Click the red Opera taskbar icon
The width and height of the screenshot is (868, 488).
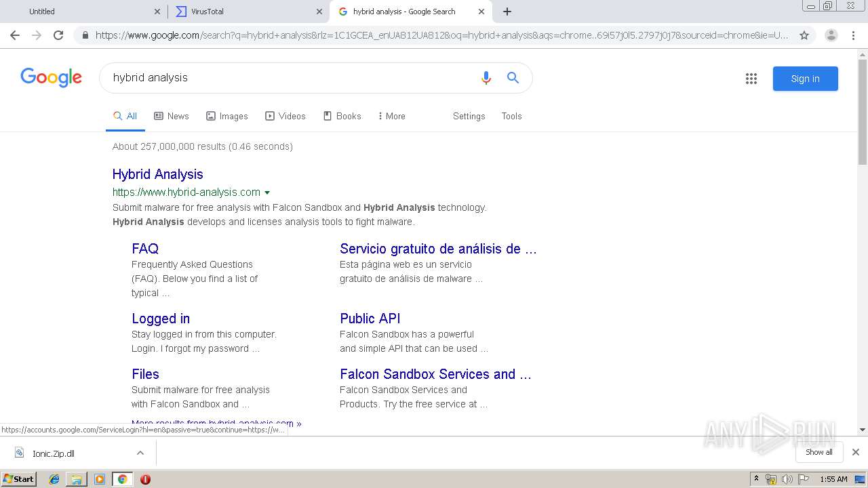click(145, 479)
